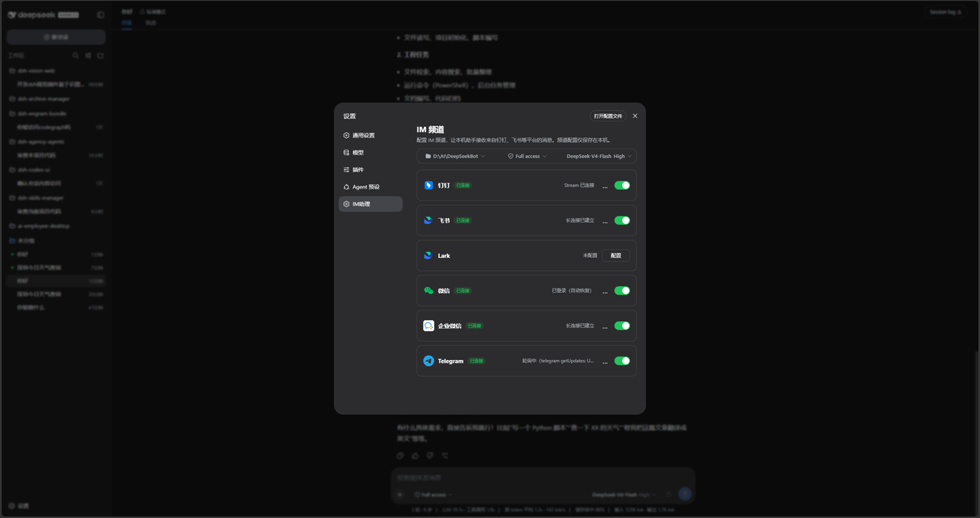Open the Agent 预设 settings section

pos(370,187)
